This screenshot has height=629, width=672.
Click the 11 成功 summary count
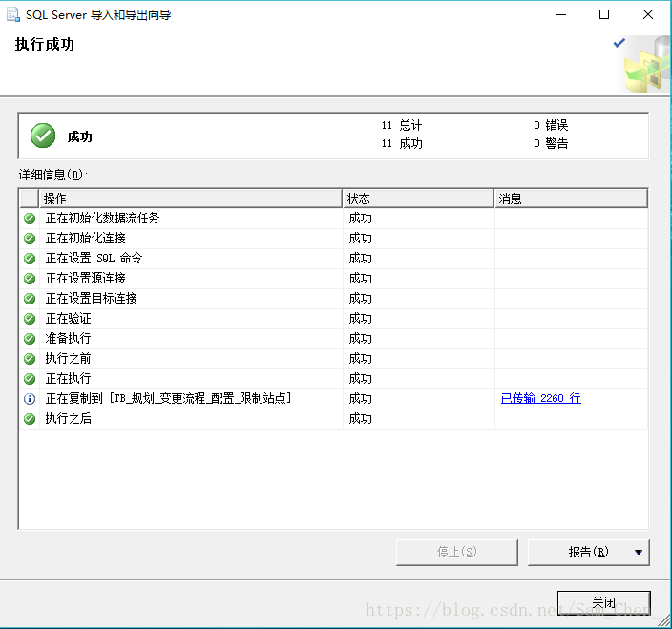[402, 143]
